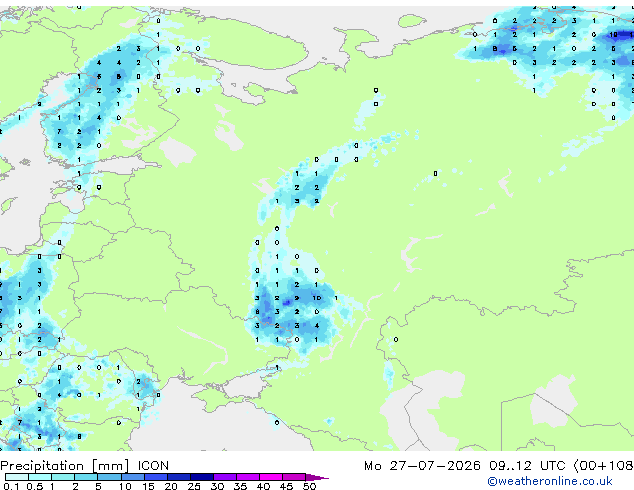Pick the 10–15 mm legend color swatch
Image resolution: width=634 pixels, height=490 pixels.
pyautogui.click(x=132, y=477)
